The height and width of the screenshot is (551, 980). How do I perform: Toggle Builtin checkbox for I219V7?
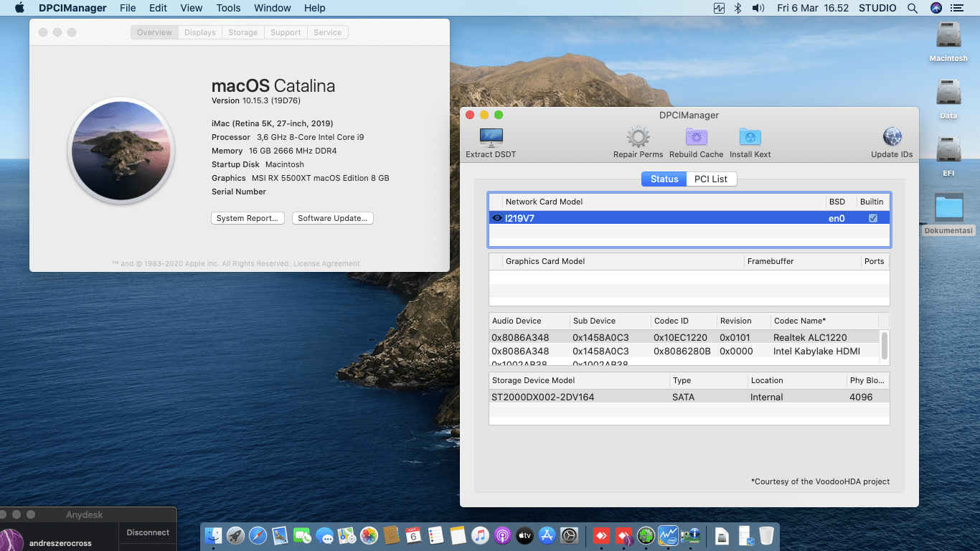point(873,218)
